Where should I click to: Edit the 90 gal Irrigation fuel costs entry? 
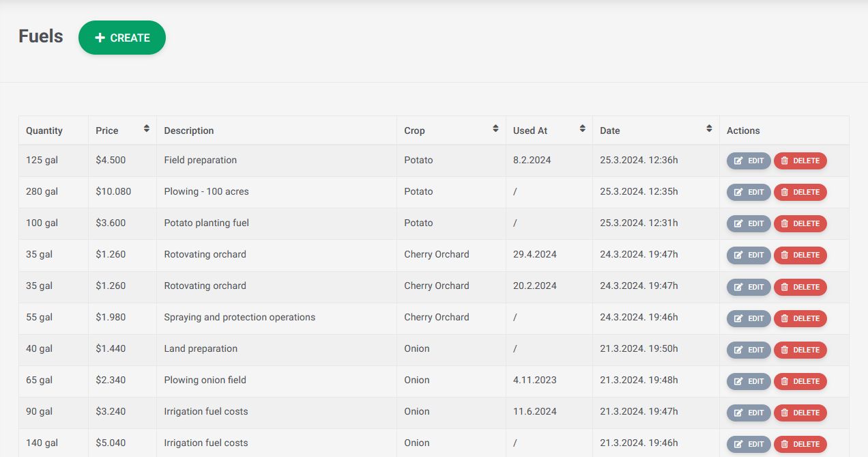[x=749, y=413]
